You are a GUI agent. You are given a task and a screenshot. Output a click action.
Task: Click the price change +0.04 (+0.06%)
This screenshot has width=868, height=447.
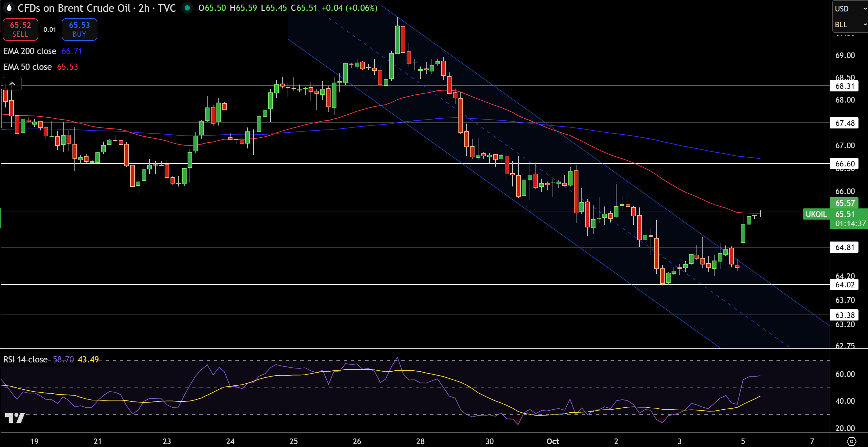pos(350,8)
